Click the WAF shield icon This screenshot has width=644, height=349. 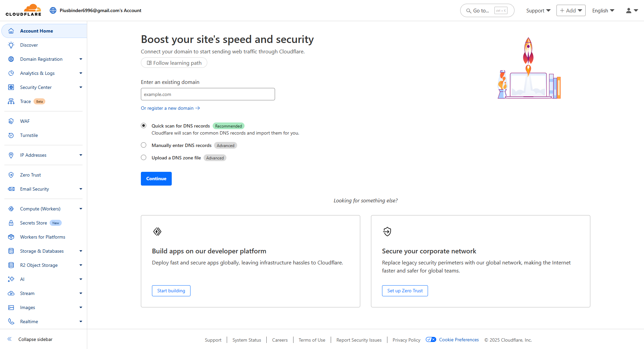tap(11, 121)
